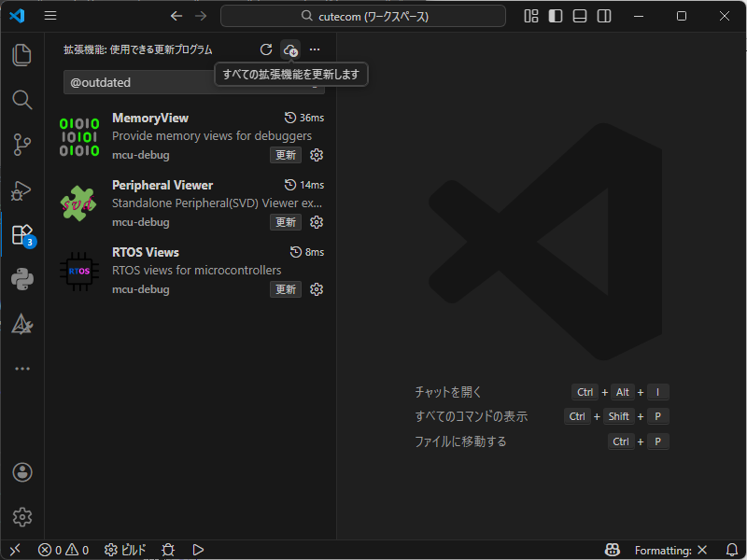Open remote window indicator in status bar
The height and width of the screenshot is (560, 747).
click(x=15, y=550)
